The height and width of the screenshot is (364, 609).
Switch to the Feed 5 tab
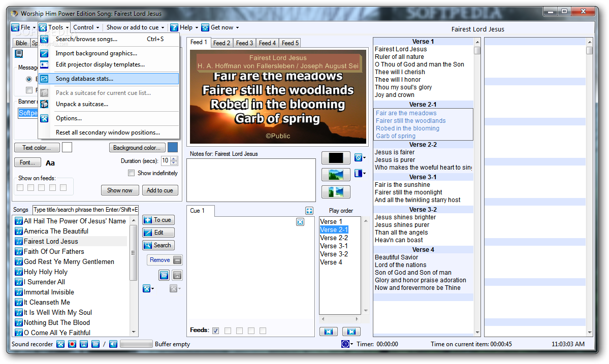291,43
